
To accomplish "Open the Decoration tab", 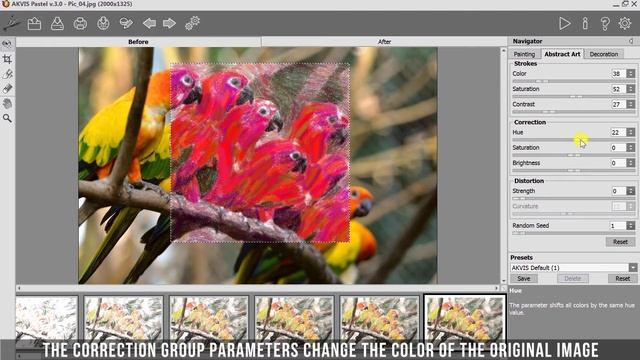I will 604,54.
